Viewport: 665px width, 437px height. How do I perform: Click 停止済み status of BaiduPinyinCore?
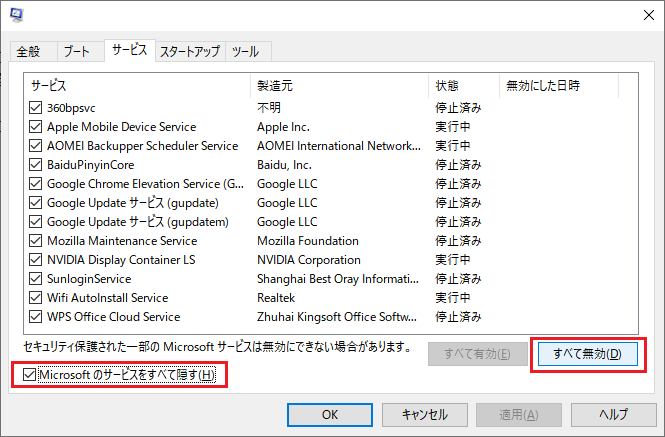pyautogui.click(x=458, y=165)
